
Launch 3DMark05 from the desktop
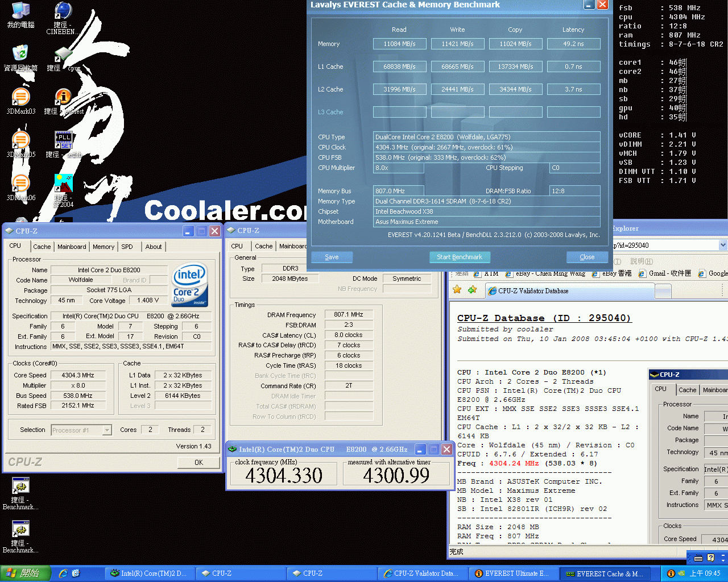click(x=20, y=144)
